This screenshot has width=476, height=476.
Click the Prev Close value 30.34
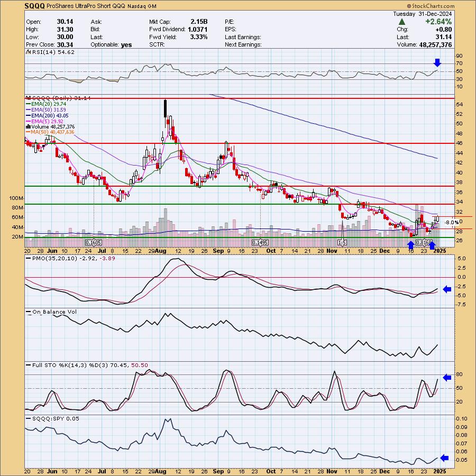pos(65,44)
